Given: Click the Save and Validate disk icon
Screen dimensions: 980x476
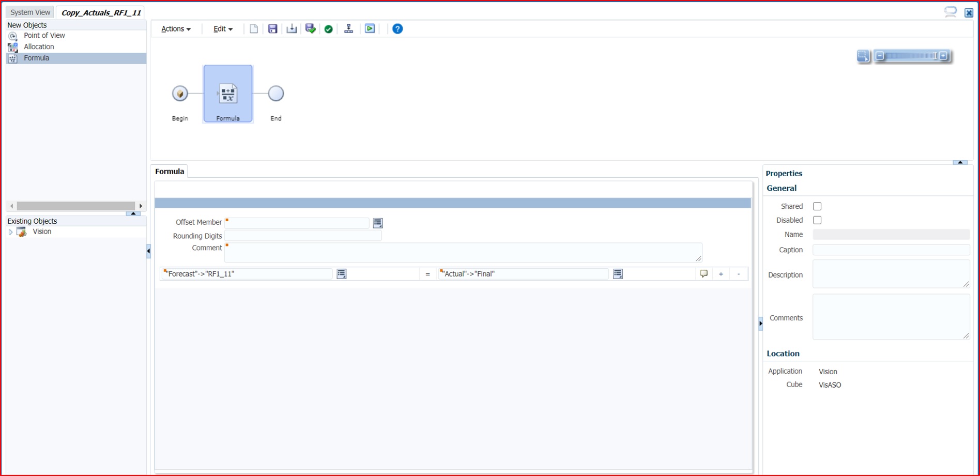Looking at the screenshot, I should tap(311, 28).
